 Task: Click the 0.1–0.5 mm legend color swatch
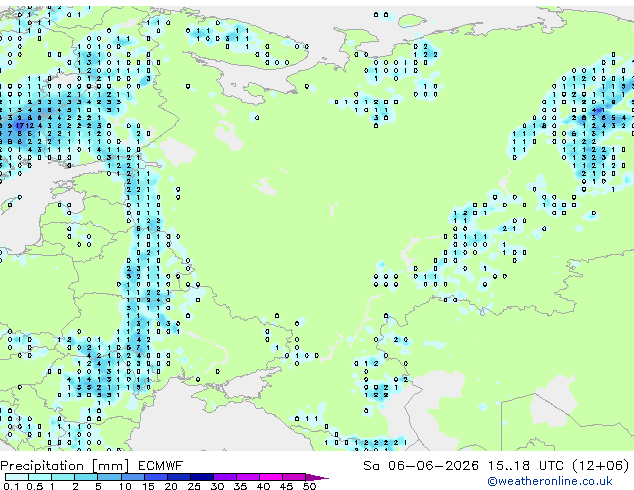point(17,477)
